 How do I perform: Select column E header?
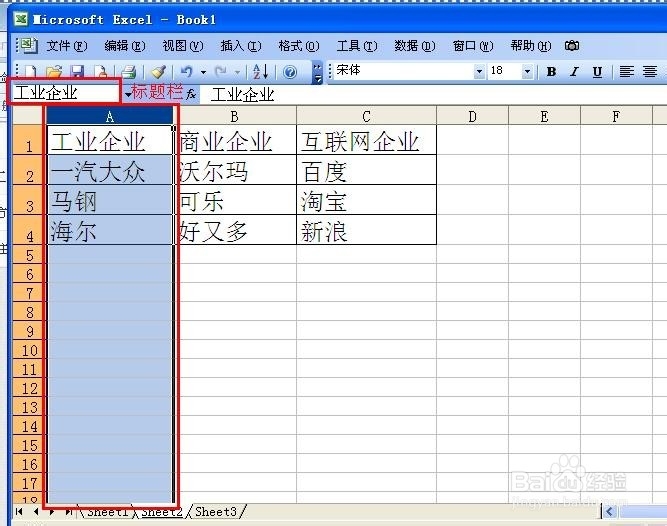click(544, 116)
